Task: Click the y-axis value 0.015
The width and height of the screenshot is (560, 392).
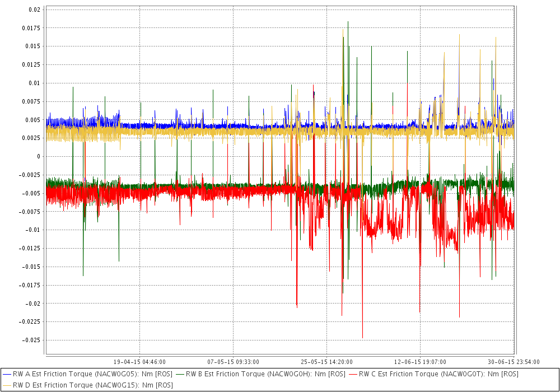Action: click(33, 46)
